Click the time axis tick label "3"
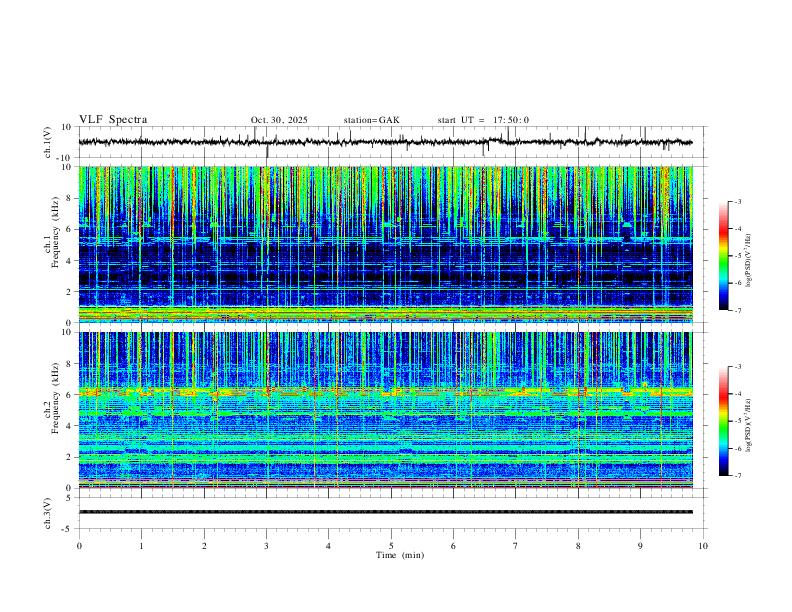The width and height of the screenshot is (792, 612). (x=266, y=546)
